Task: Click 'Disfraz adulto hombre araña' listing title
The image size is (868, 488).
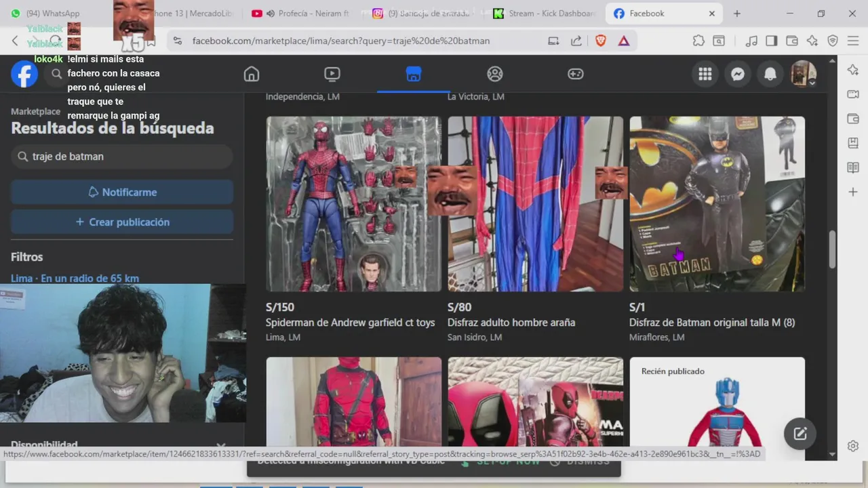Action: point(511,323)
